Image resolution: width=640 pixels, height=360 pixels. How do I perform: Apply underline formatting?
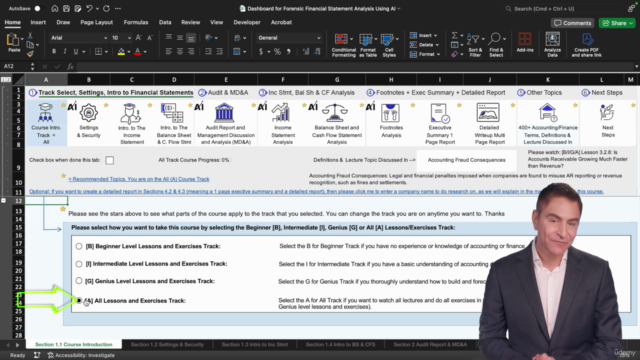(76, 52)
